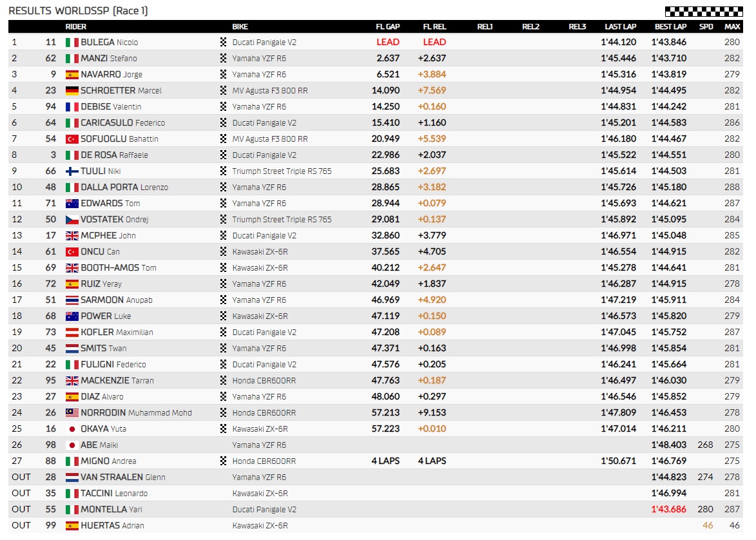Click the SPD value 268 in ABE row
This screenshot has width=756, height=540.
tap(705, 445)
